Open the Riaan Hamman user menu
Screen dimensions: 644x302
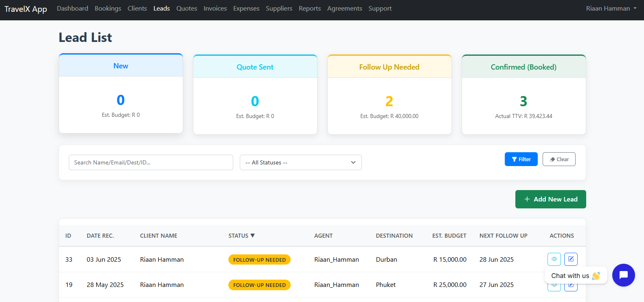point(611,9)
